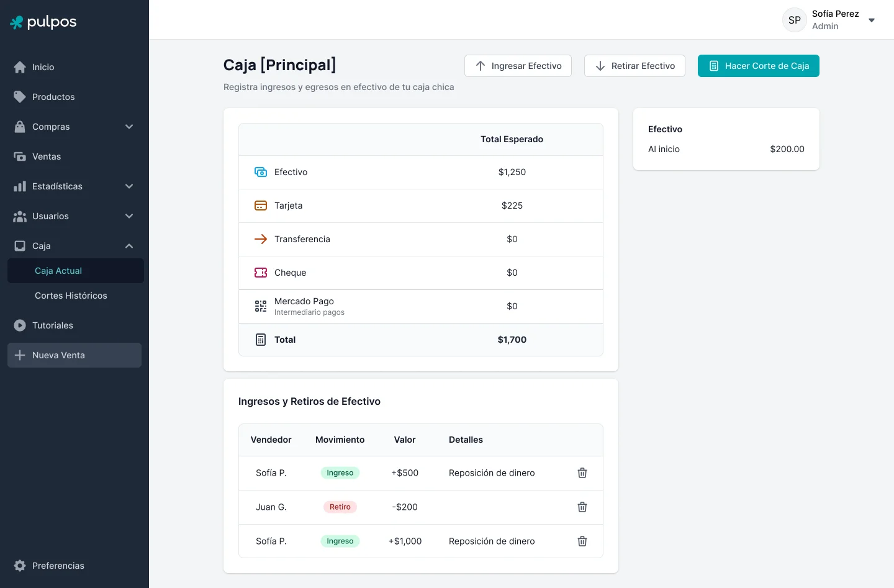
Task: Click the Caja [Principal] page title
Action: (279, 65)
